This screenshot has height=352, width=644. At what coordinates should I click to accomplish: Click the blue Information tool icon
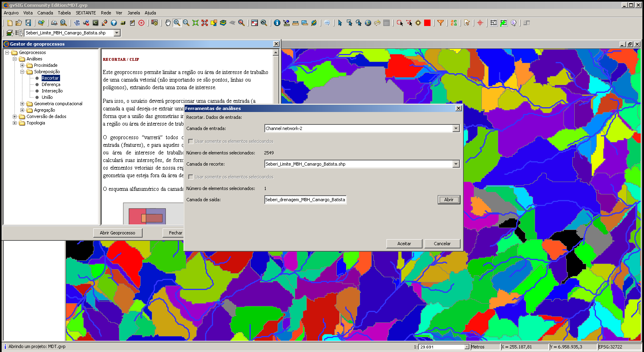[277, 23]
